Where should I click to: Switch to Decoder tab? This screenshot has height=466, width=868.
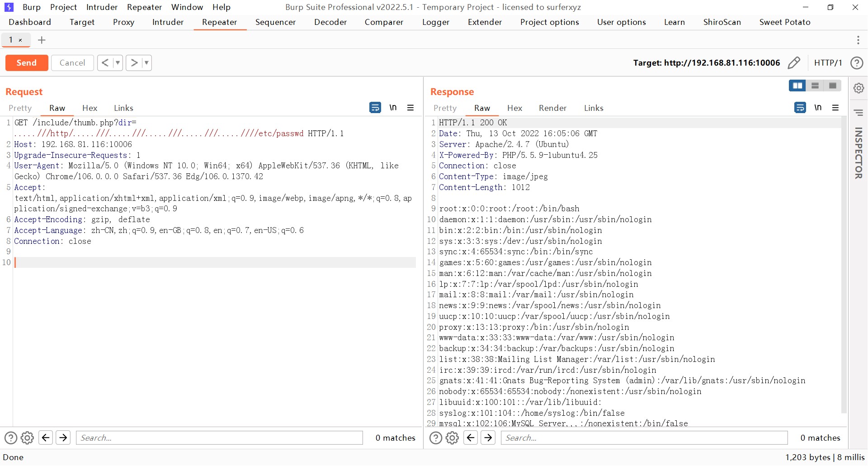pos(330,22)
